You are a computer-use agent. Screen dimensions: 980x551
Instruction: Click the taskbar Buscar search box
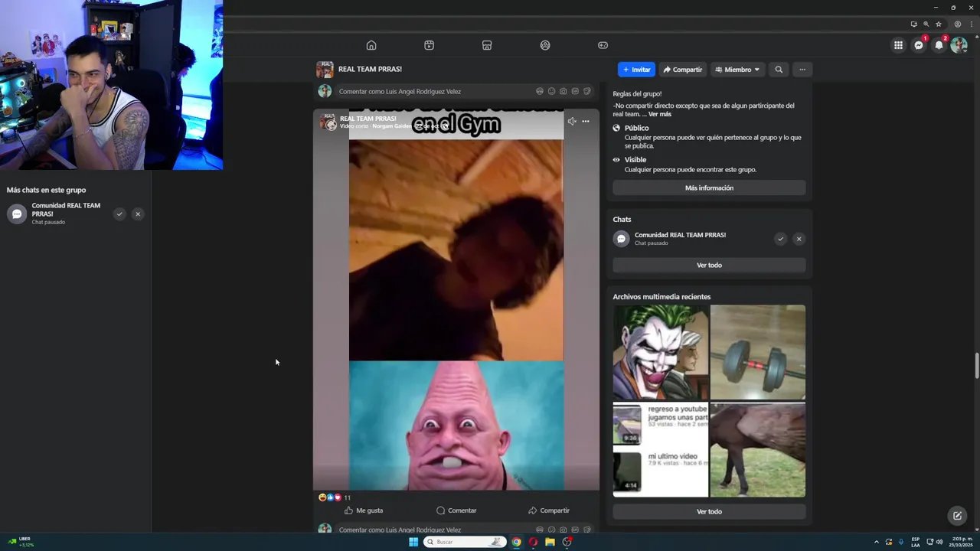click(465, 542)
